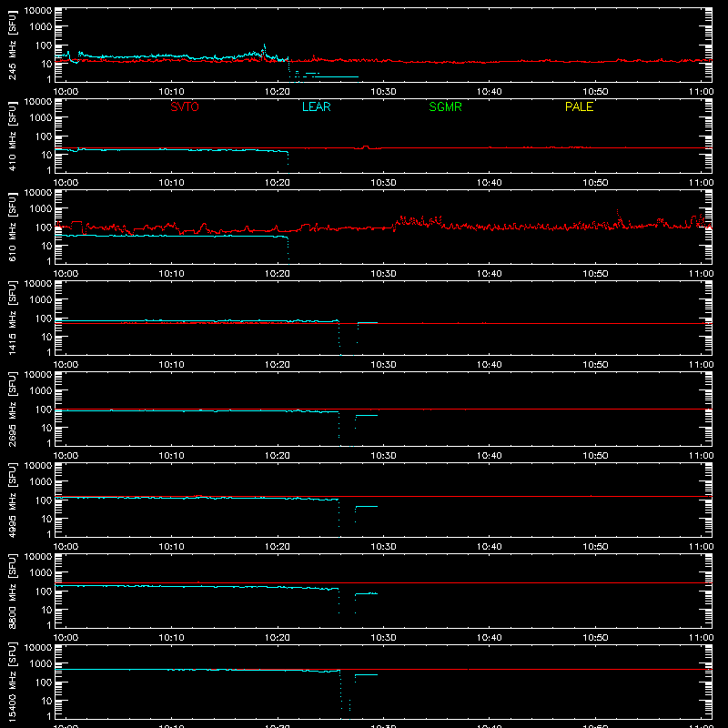Click the cyan LEAR legend label
Image resolution: width=728 pixels, height=728 pixels.
pyautogui.click(x=316, y=106)
